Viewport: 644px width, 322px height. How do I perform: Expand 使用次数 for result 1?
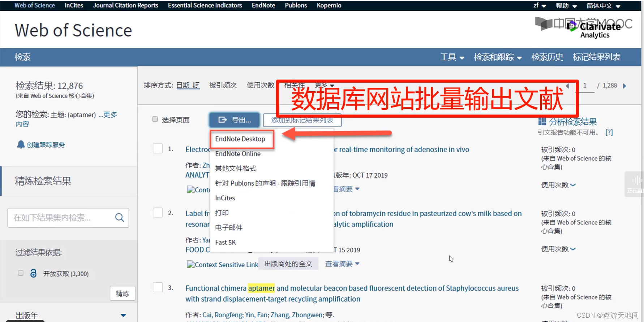(558, 185)
